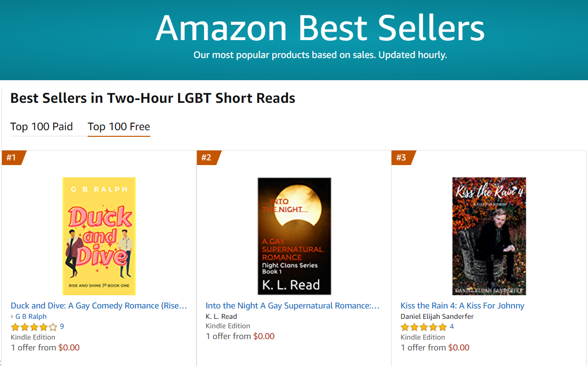The image size is (588, 366).
Task: Open the Duck and Dive book cover
Action: coord(99,236)
